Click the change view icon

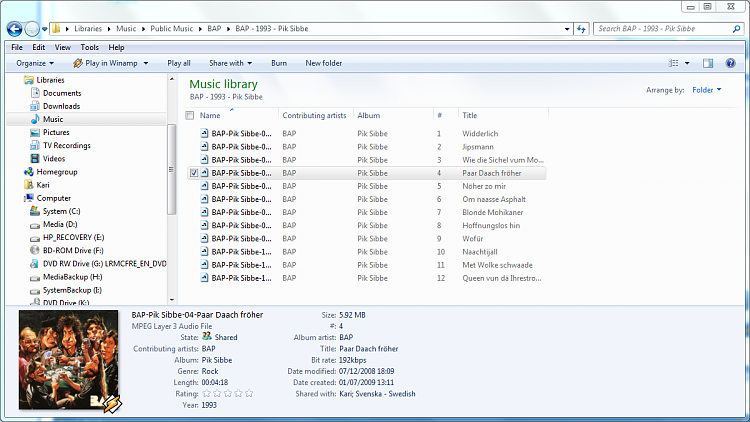click(673, 63)
